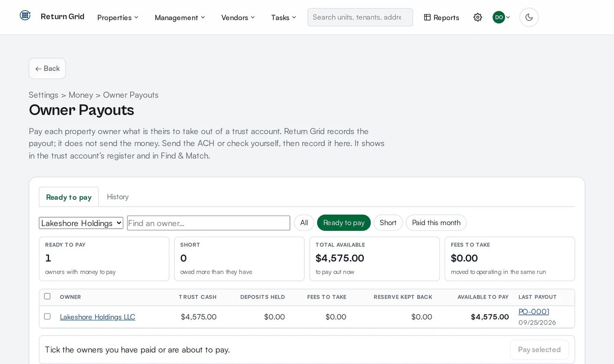
Task: Click the Return Grid brand name
Action: coord(63,17)
